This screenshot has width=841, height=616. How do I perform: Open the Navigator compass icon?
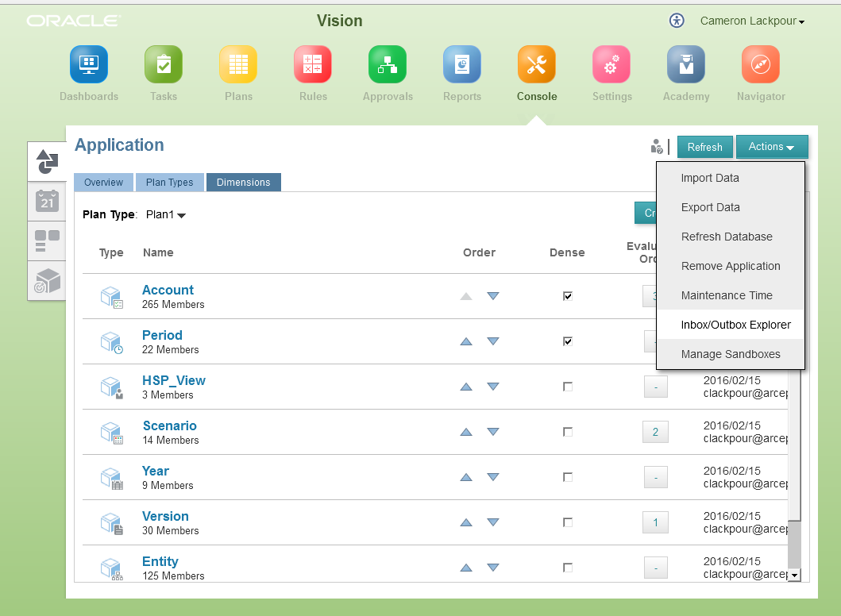(x=761, y=64)
